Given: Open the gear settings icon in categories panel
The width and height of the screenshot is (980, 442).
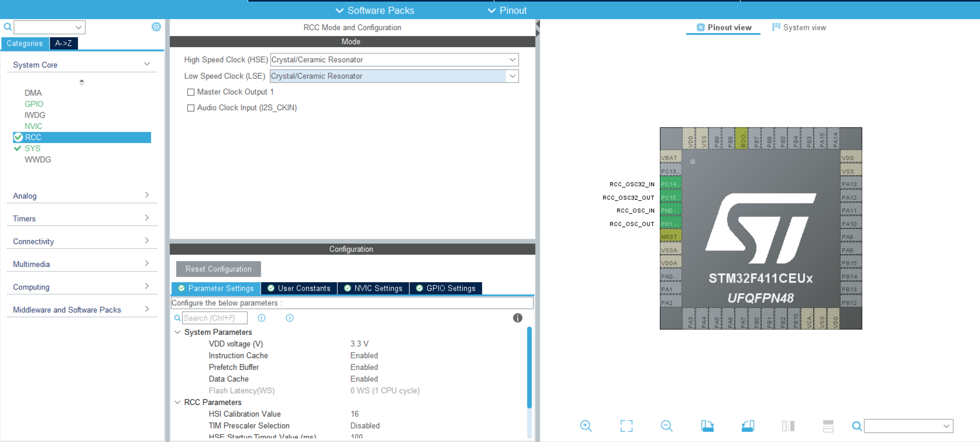Looking at the screenshot, I should click(156, 27).
